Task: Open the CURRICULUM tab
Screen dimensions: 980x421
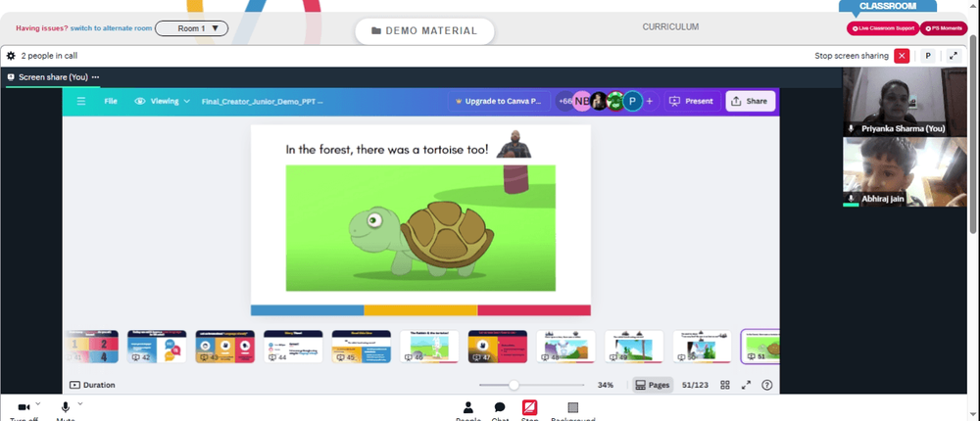Action: pyautogui.click(x=670, y=26)
